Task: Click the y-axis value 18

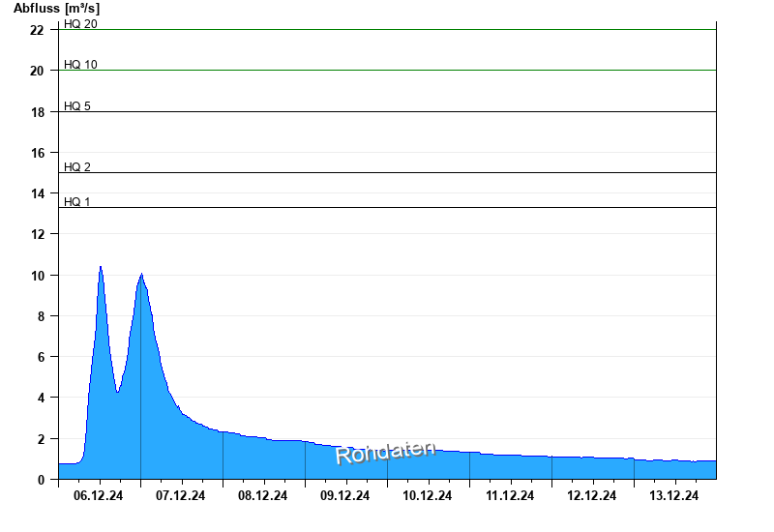Action: (38, 112)
